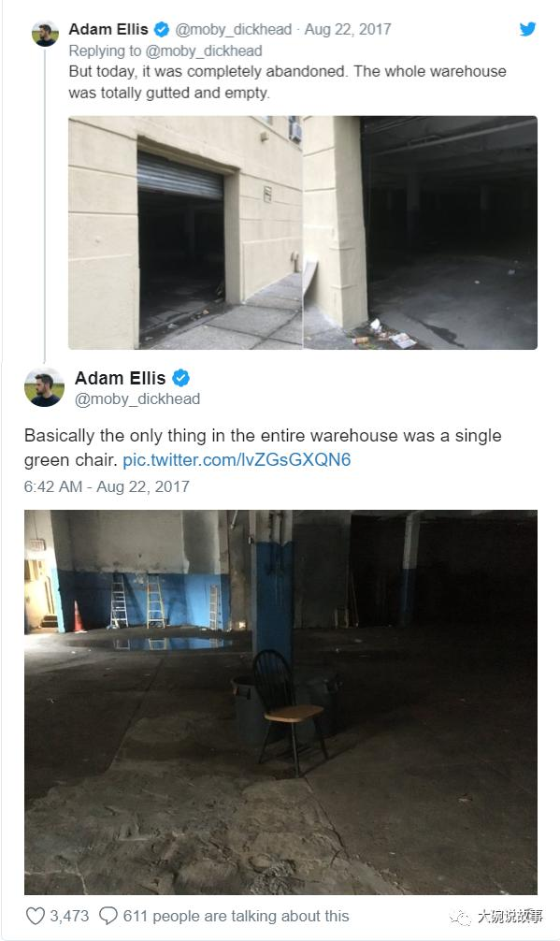This screenshot has width=560, height=941.
Task: Open the Replying to @moby_dickhead link
Action: click(x=165, y=51)
